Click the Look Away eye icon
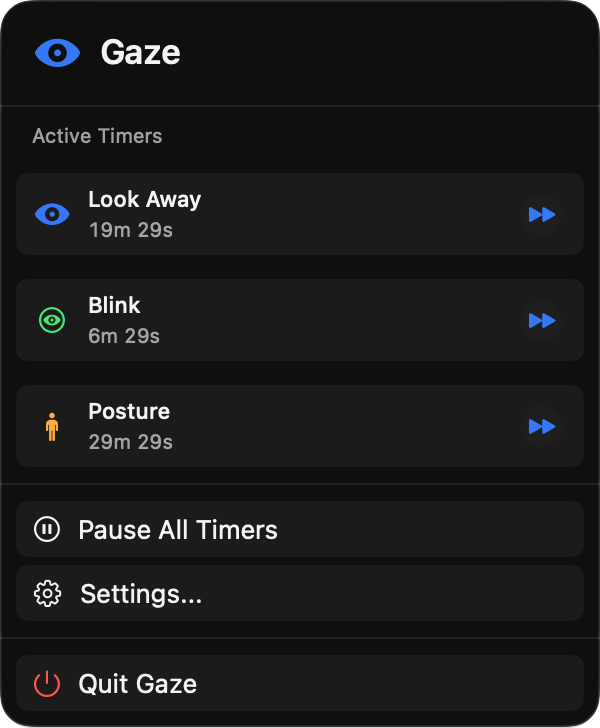 (52, 214)
